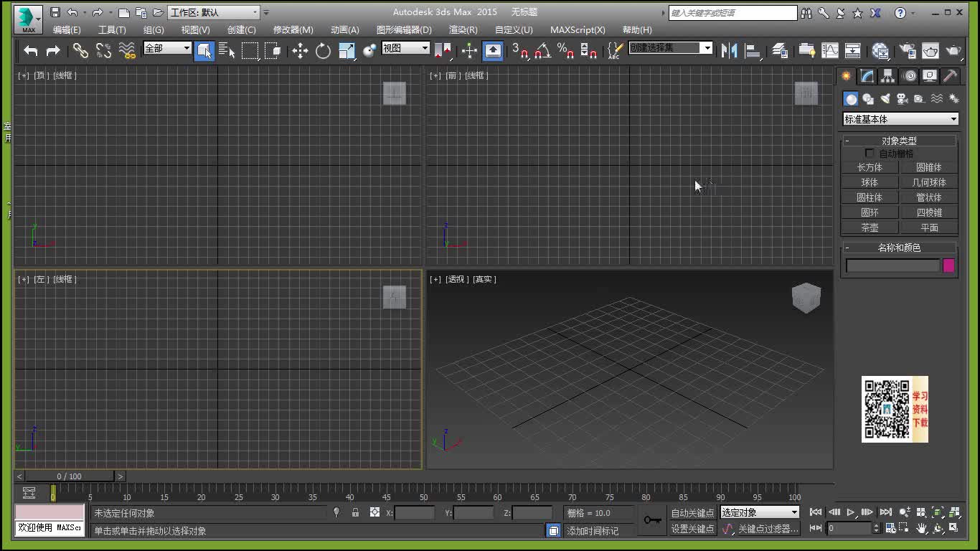The image size is (980, 551).
Task: Switch to the Modify command panel
Action: 866,75
